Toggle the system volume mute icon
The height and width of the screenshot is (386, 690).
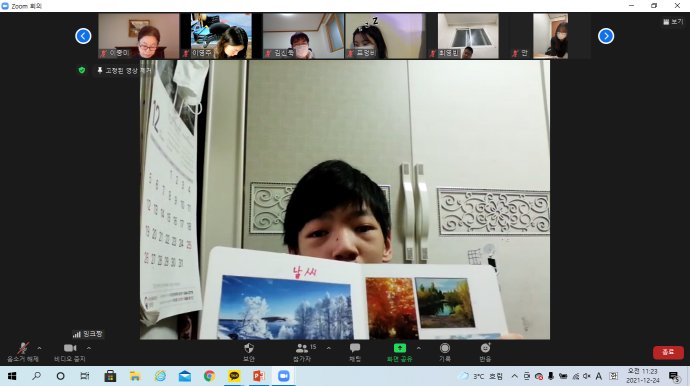pos(587,376)
